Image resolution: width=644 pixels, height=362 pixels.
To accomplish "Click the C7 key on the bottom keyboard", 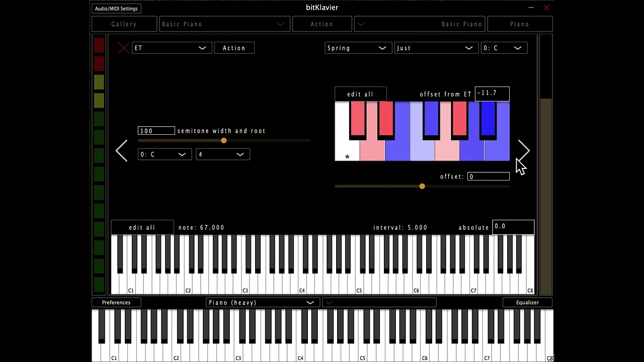I will (487, 352).
